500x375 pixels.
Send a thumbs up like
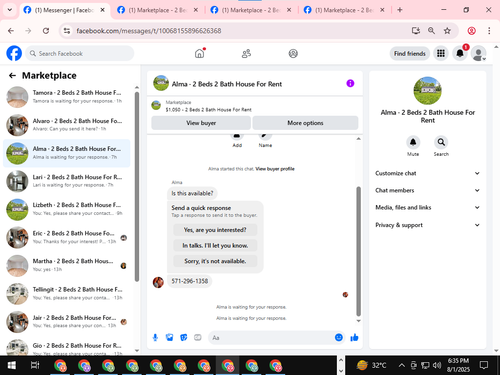[354, 338]
